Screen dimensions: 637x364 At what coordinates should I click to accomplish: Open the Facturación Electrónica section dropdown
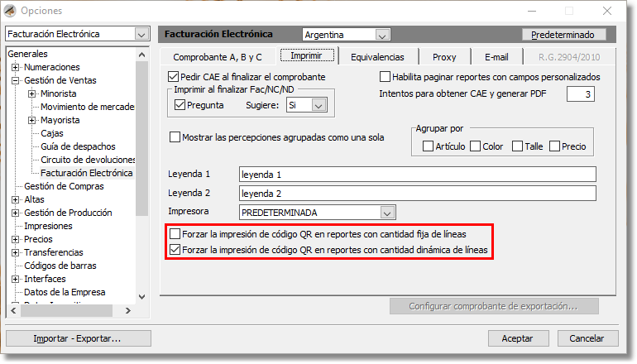click(141, 34)
